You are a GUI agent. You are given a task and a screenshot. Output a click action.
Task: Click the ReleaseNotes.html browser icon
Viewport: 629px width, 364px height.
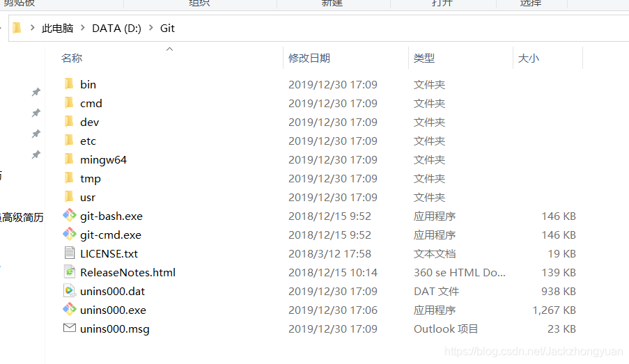[x=70, y=272]
